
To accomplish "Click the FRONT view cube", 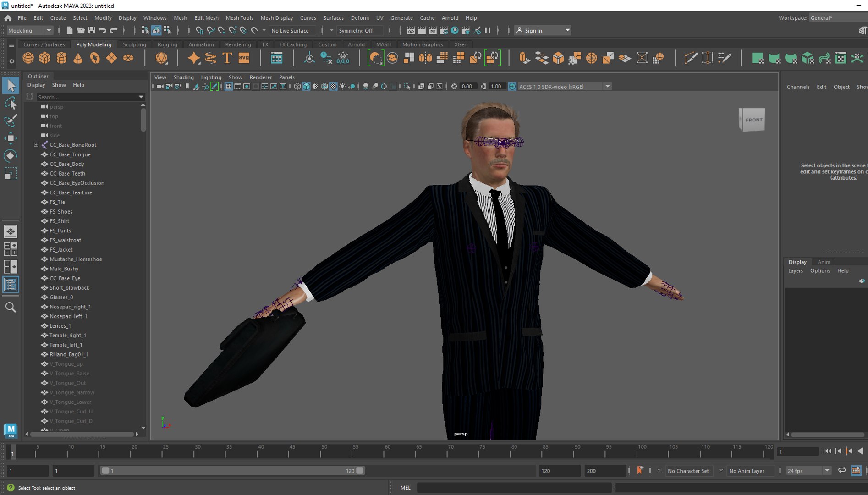I will (752, 120).
